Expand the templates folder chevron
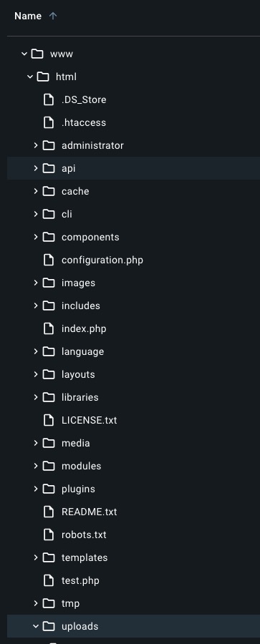This screenshot has width=260, height=644. point(36,557)
